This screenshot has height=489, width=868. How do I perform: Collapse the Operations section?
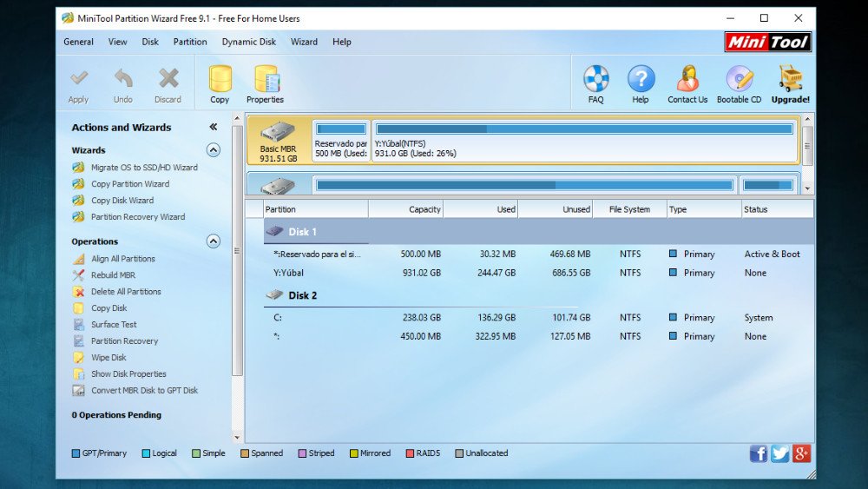[x=214, y=241]
